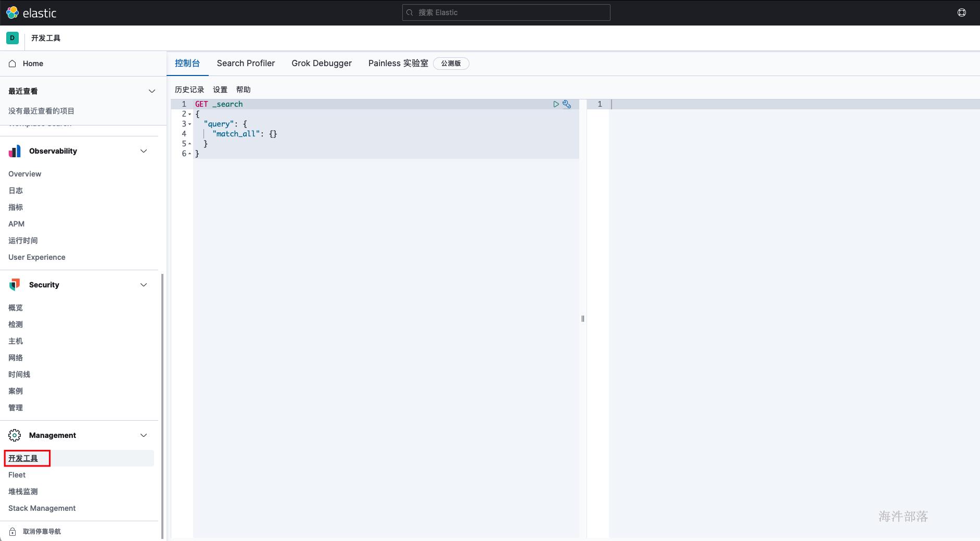
Task: Open Fleet under Management
Action: (17, 475)
